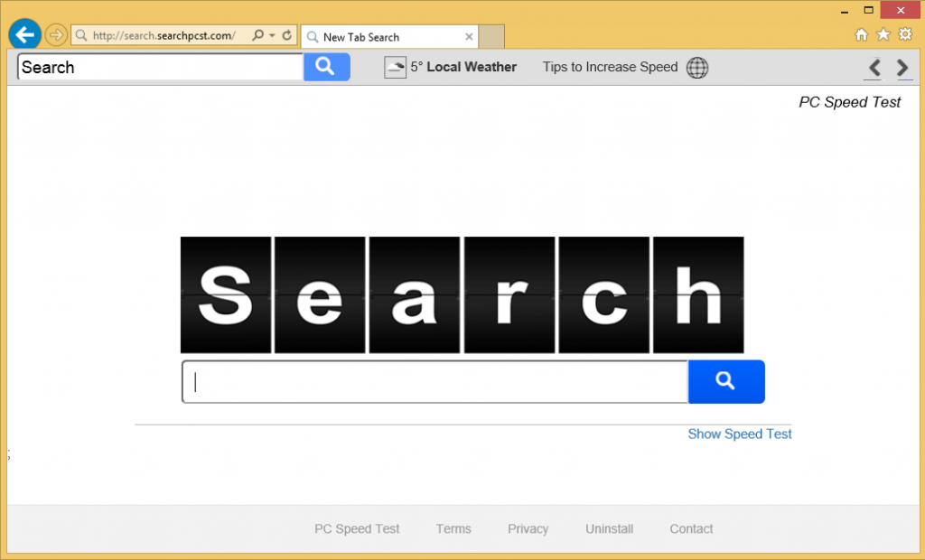The image size is (925, 560).
Task: Click the browser Forward arrow button
Action: (56, 35)
